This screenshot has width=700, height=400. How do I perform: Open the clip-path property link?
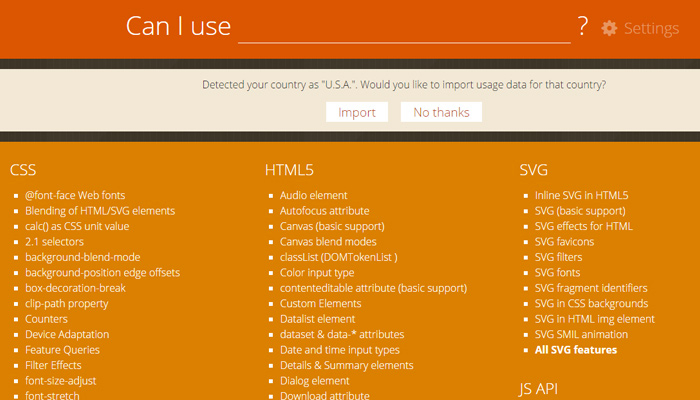coord(67,303)
